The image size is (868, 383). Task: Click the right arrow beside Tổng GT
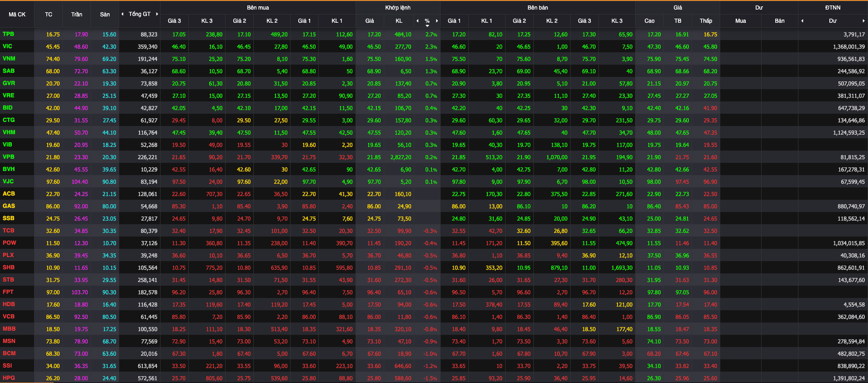coord(157,14)
